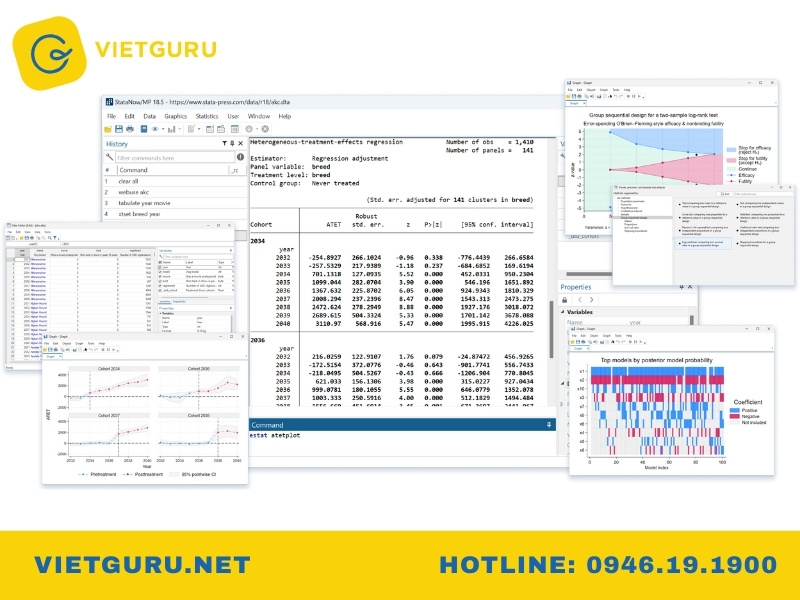The image size is (800, 600).
Task: Select 'tabulate year movie' in History
Action: [175, 203]
